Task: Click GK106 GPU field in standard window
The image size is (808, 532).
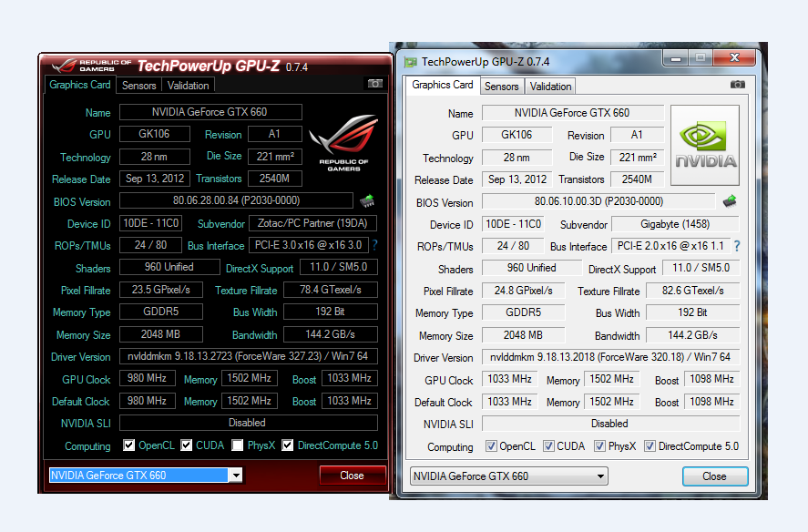Action: 517,135
